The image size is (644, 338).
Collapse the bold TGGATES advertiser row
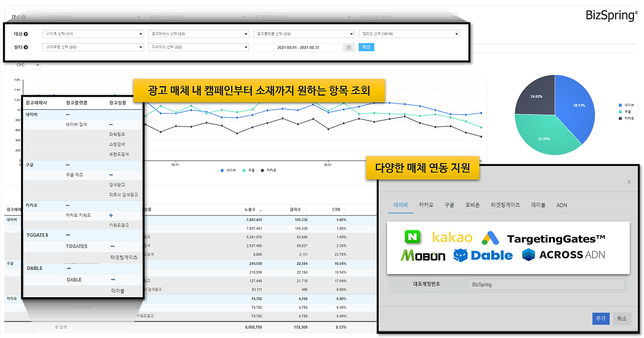pos(68,235)
